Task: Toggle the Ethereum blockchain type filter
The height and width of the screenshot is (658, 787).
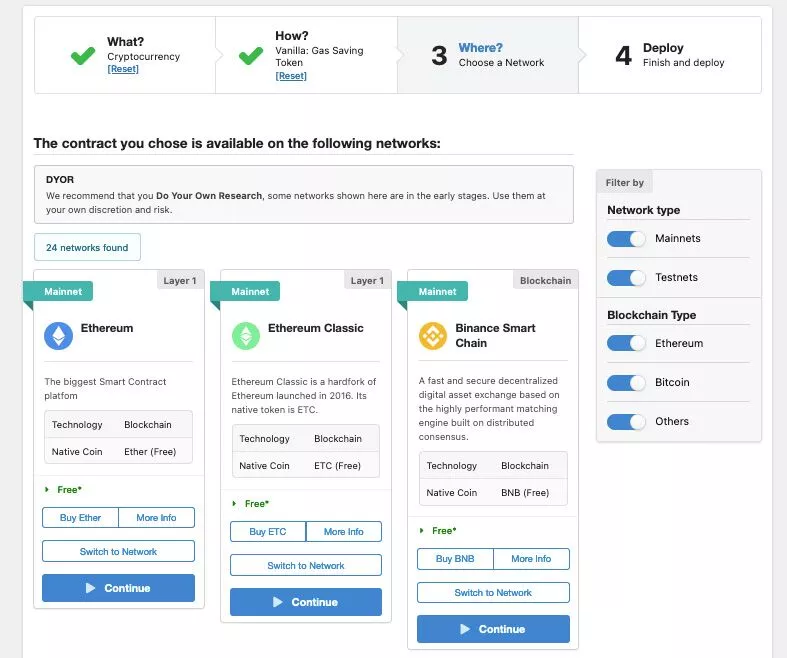Action: [626, 343]
